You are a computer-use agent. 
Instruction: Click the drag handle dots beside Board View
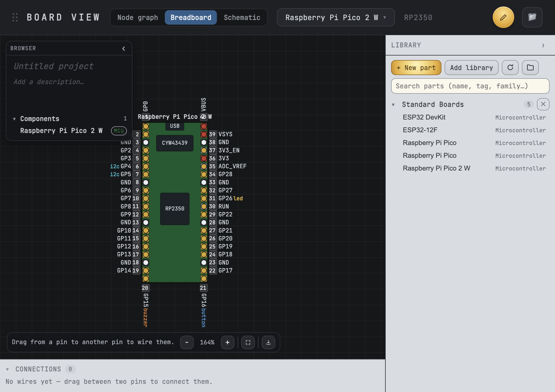(x=15, y=17)
